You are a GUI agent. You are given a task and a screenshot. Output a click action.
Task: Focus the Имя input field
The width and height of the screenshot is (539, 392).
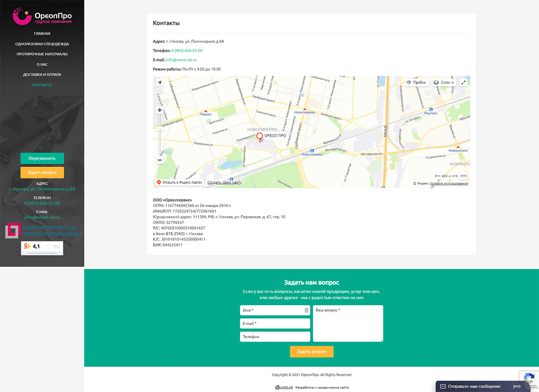click(275, 310)
